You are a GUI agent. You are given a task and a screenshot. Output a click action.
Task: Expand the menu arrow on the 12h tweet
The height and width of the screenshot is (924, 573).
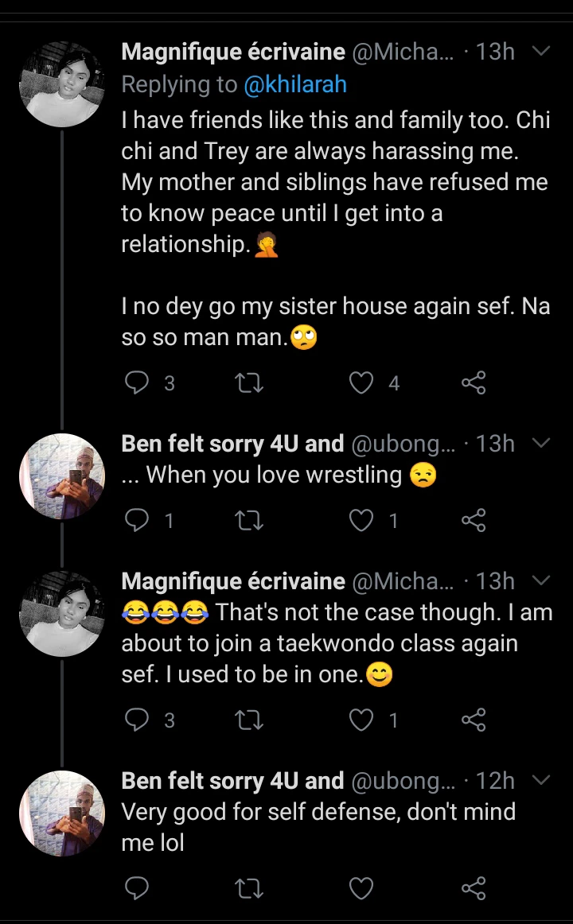click(x=540, y=780)
